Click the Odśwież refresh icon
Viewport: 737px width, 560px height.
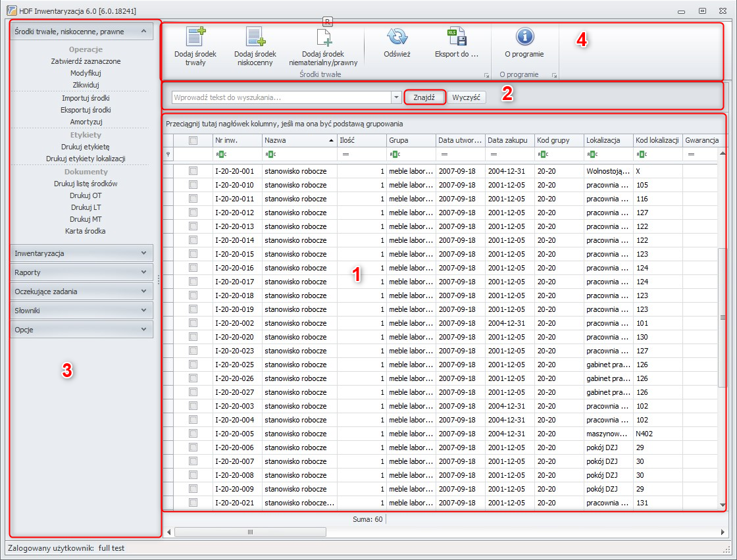[397, 37]
